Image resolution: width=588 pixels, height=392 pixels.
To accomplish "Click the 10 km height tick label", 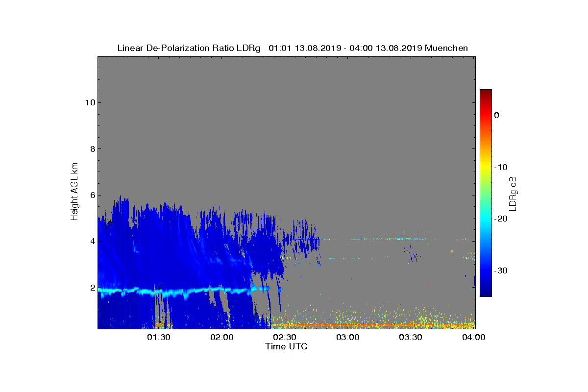I will click(89, 102).
